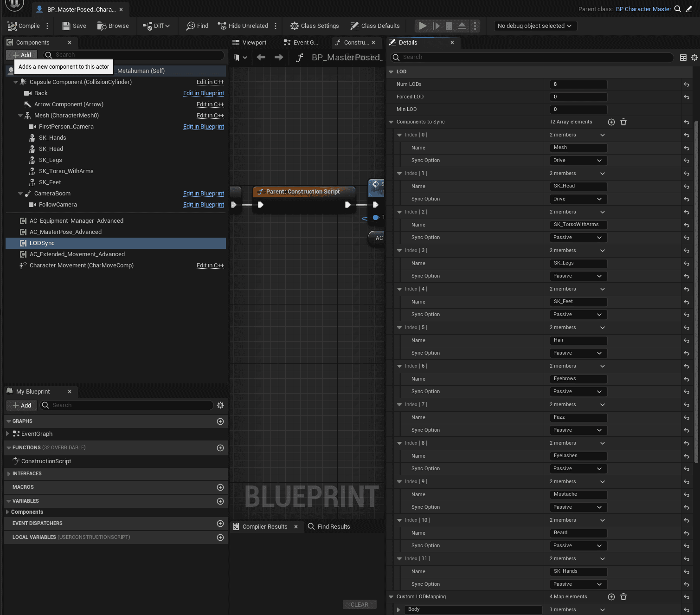This screenshot has height=615, width=700.
Task: Compile the blueprint
Action: [x=24, y=26]
